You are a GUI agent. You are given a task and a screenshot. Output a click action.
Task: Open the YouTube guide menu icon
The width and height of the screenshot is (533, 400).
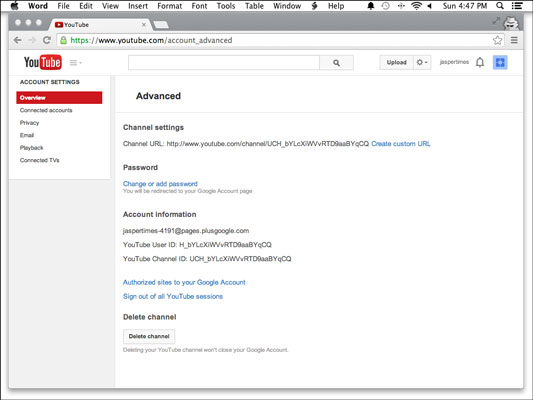[75, 63]
